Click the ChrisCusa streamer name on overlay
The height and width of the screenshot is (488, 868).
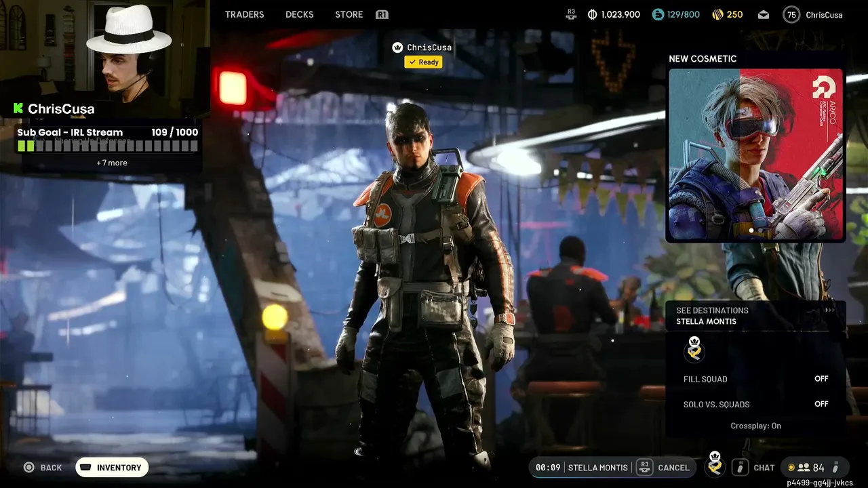pyautogui.click(x=61, y=108)
